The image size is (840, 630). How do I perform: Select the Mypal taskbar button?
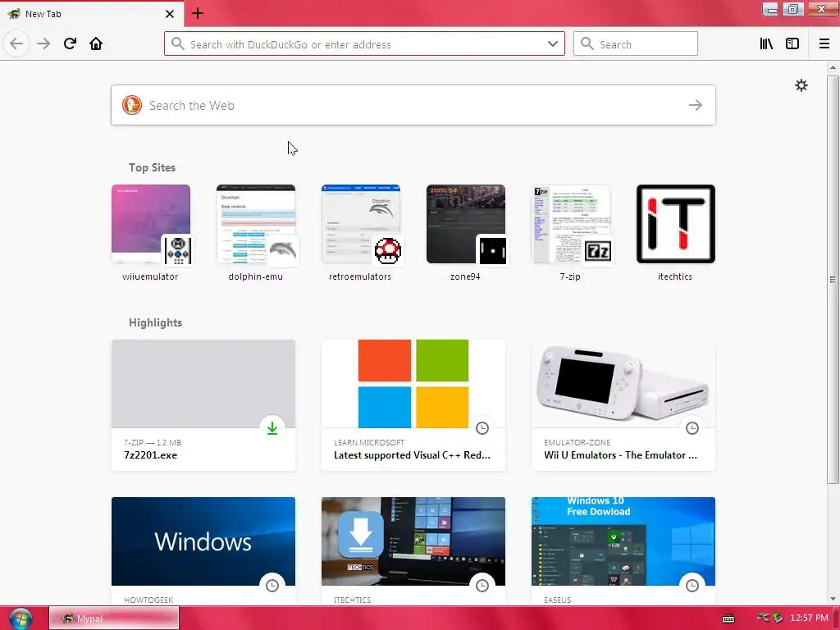pyautogui.click(x=113, y=619)
